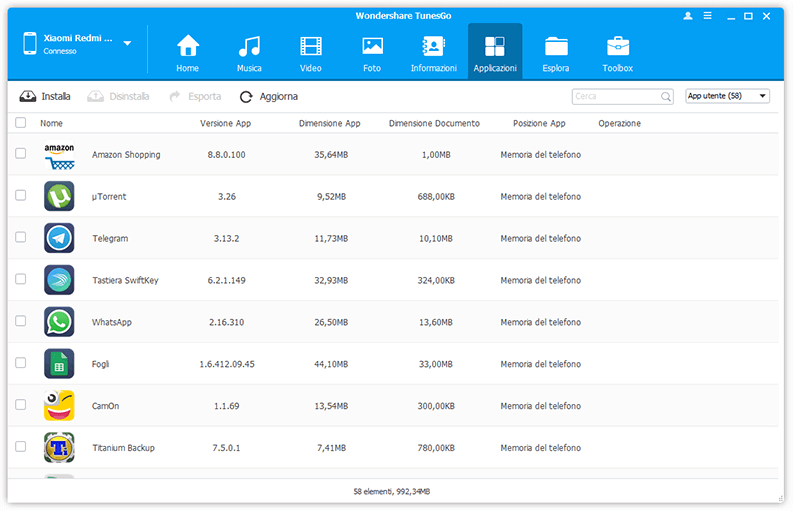Screen dimensions: 793x511
Task: Maximize the TunesGo window
Action: pos(748,16)
